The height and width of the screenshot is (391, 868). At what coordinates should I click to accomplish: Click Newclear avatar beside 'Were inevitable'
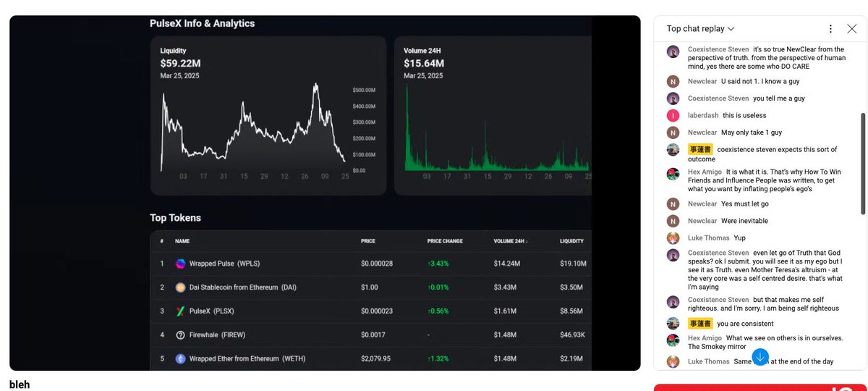(x=673, y=221)
